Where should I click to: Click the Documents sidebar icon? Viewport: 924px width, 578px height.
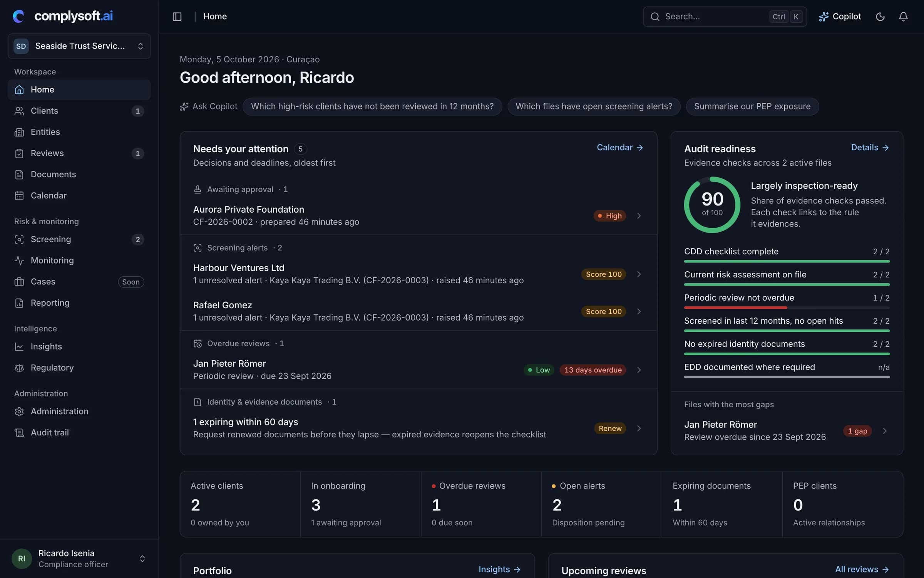pyautogui.click(x=19, y=175)
